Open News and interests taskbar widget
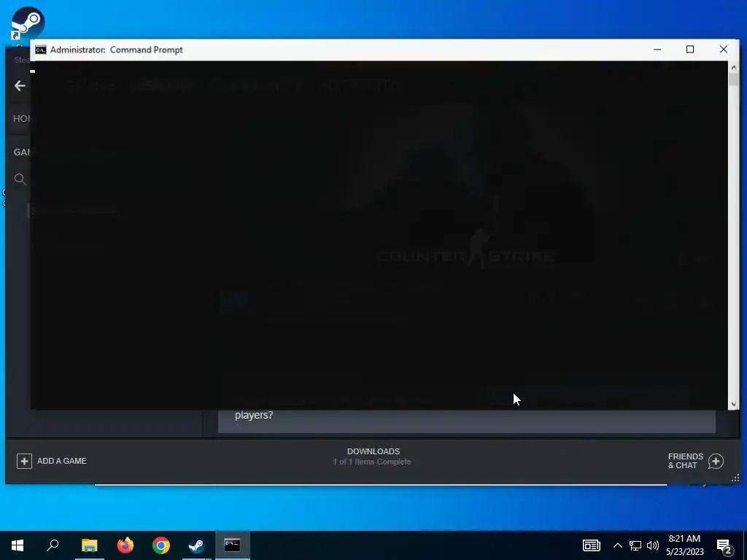This screenshot has width=747, height=560. coord(591,545)
